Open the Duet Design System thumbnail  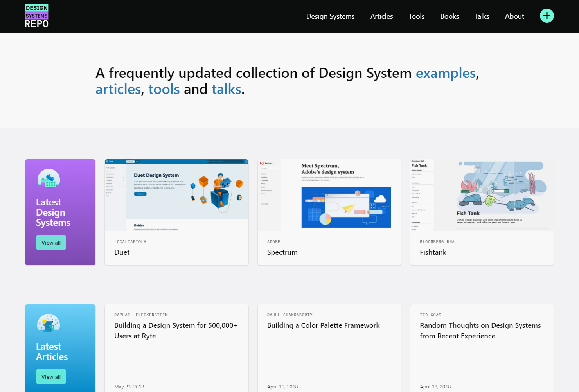[176, 195]
